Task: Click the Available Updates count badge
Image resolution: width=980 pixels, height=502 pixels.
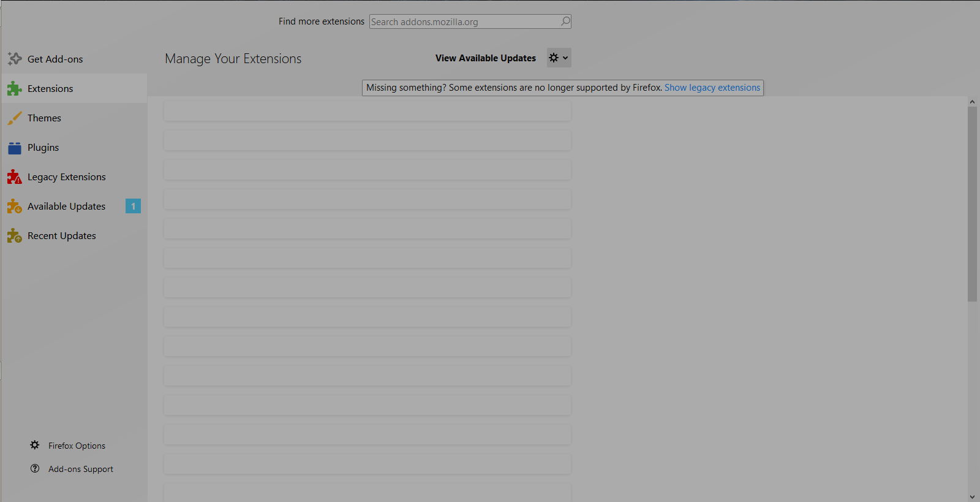Action: [x=133, y=206]
